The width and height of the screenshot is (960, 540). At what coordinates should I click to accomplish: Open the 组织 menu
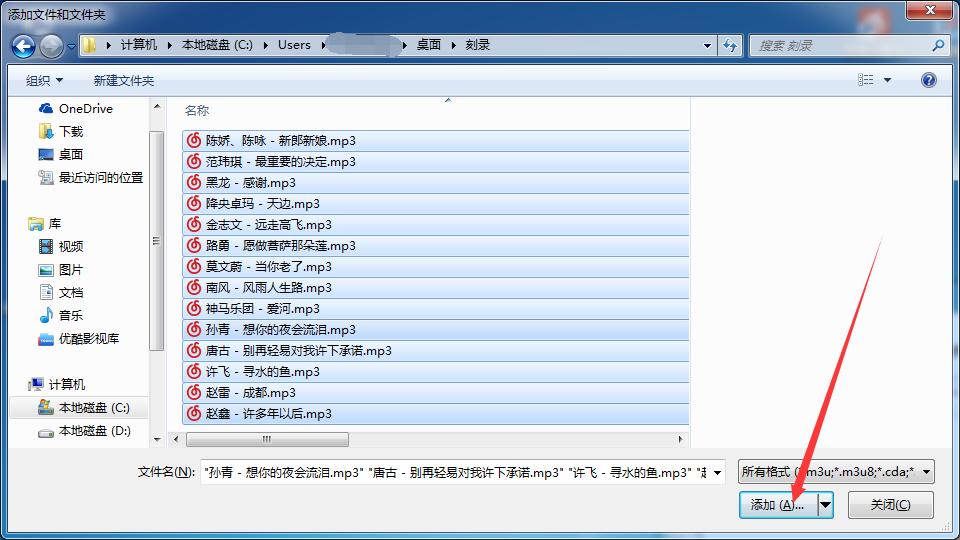(x=44, y=80)
